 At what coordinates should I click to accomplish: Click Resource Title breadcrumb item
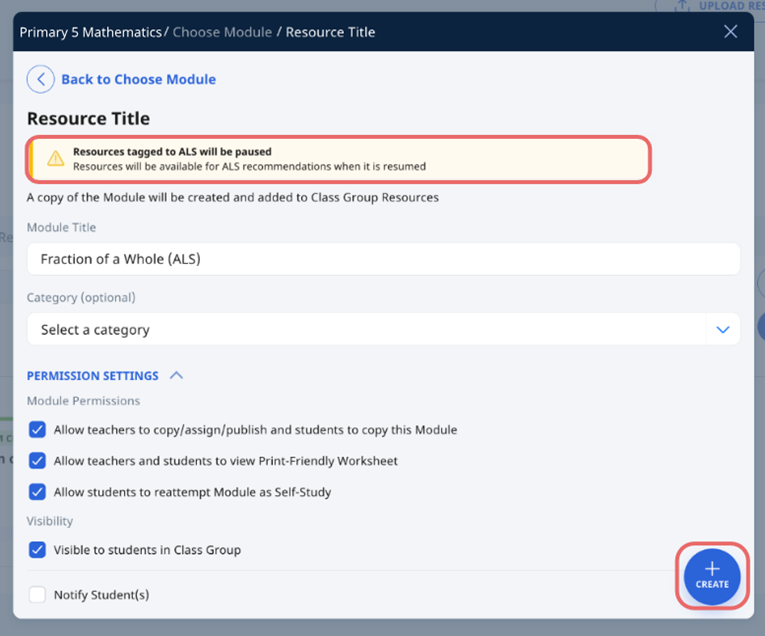tap(330, 32)
